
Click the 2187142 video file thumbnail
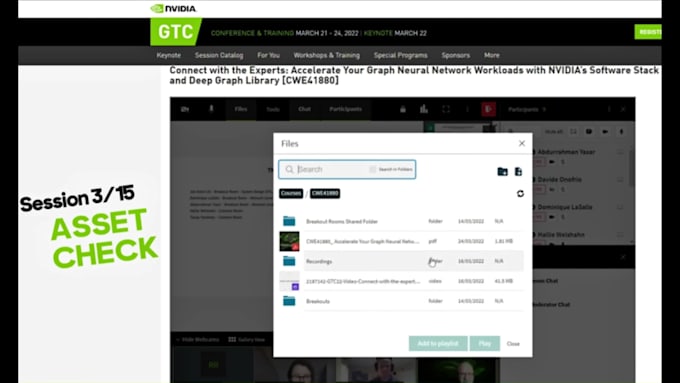[289, 281]
